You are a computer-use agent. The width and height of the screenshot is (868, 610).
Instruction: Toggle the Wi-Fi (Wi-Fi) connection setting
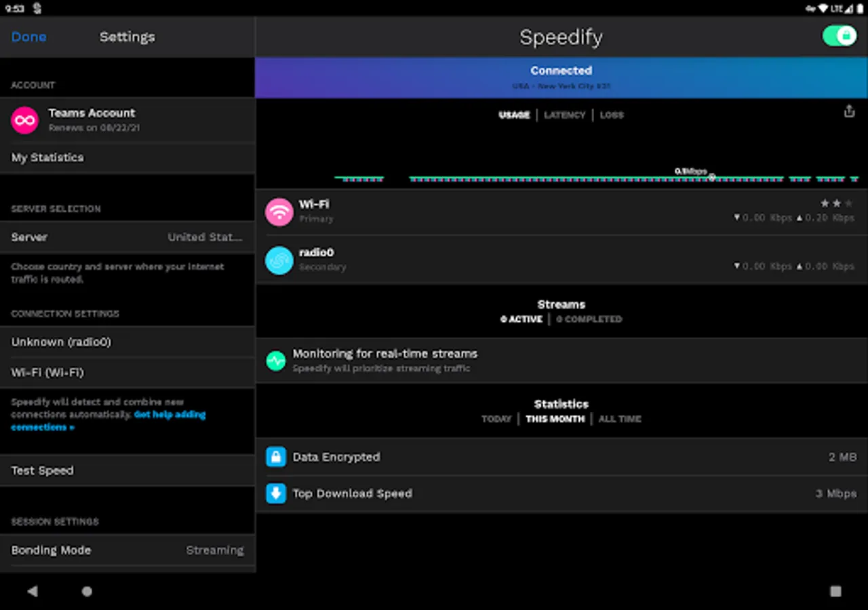(x=127, y=372)
